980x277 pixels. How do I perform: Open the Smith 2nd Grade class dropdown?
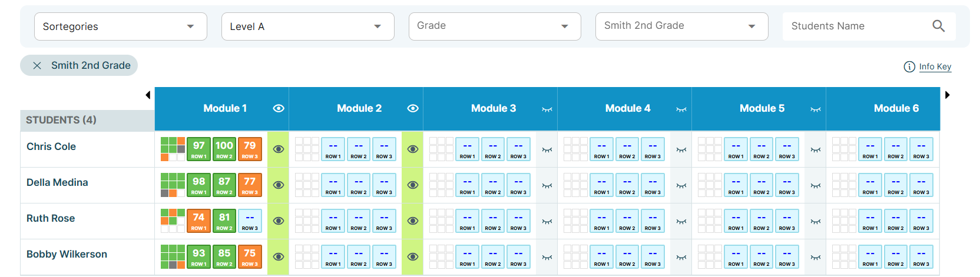682,26
